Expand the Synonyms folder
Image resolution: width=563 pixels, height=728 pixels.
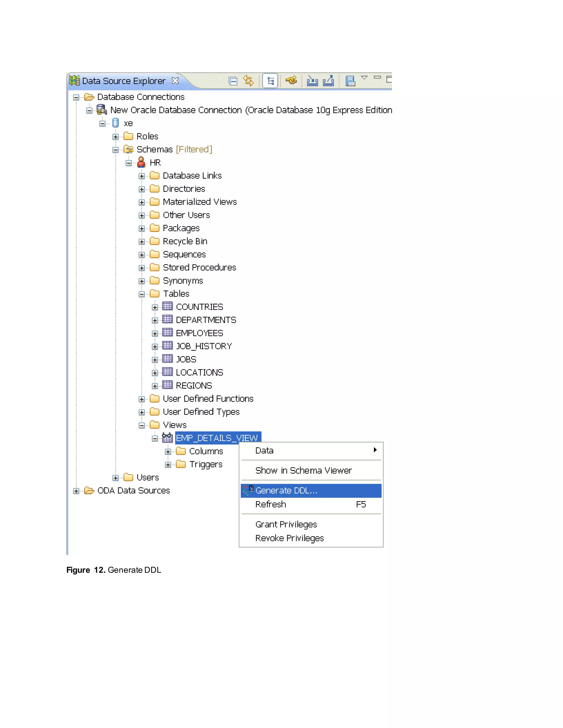(142, 281)
